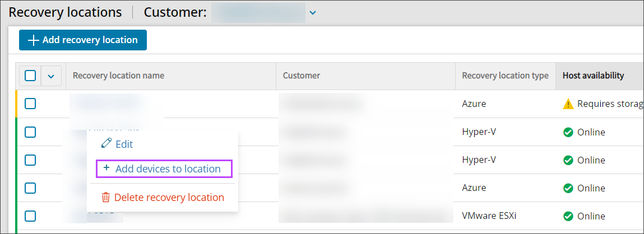
Task: Click the green Online check icon for VMware ESXi
Action: click(x=568, y=216)
